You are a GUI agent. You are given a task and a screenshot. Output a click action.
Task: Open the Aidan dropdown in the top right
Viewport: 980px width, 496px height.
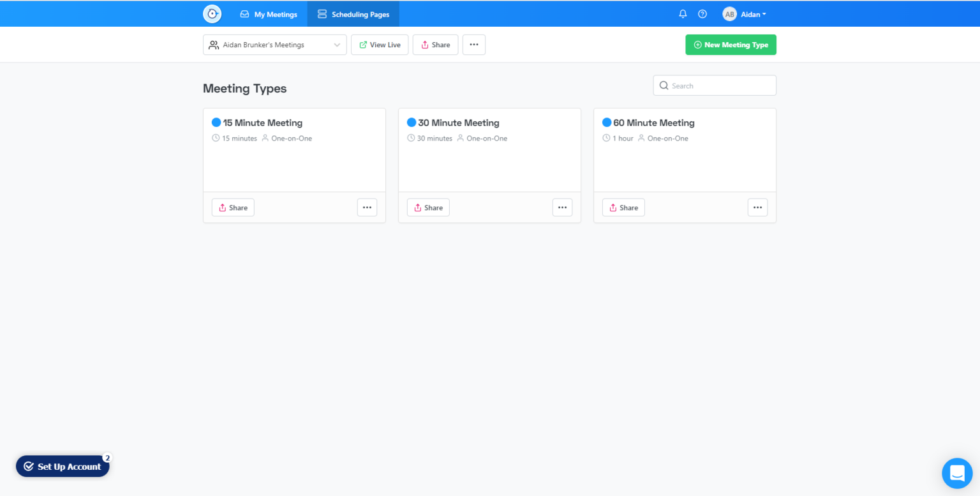[x=752, y=13]
